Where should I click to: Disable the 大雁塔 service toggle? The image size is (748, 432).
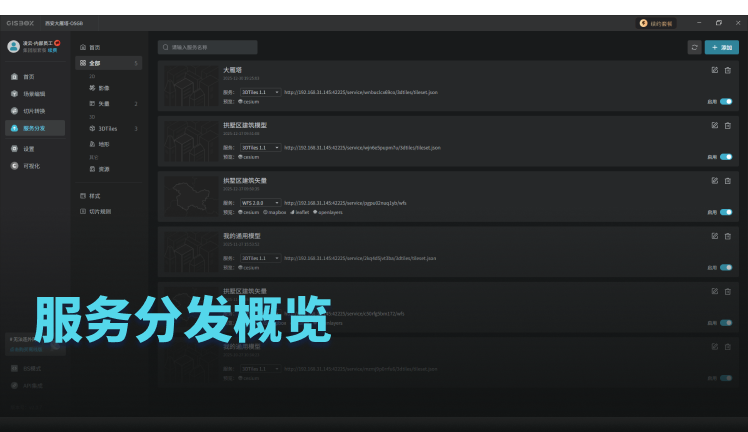pyautogui.click(x=725, y=101)
